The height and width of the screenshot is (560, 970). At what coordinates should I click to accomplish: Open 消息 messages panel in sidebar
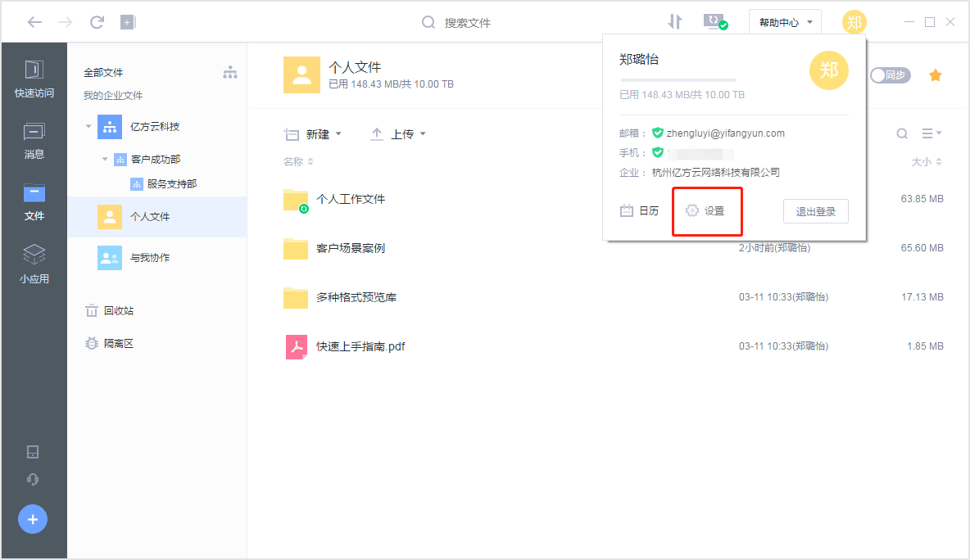tap(33, 141)
